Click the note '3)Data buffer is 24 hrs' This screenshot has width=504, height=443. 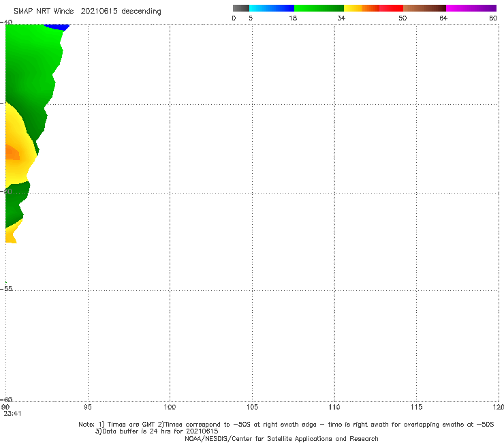(x=157, y=431)
